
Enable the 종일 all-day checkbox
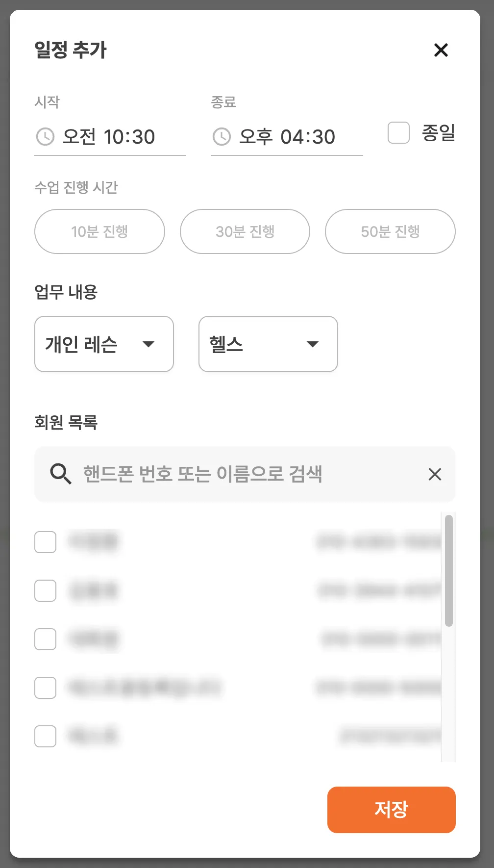(398, 133)
